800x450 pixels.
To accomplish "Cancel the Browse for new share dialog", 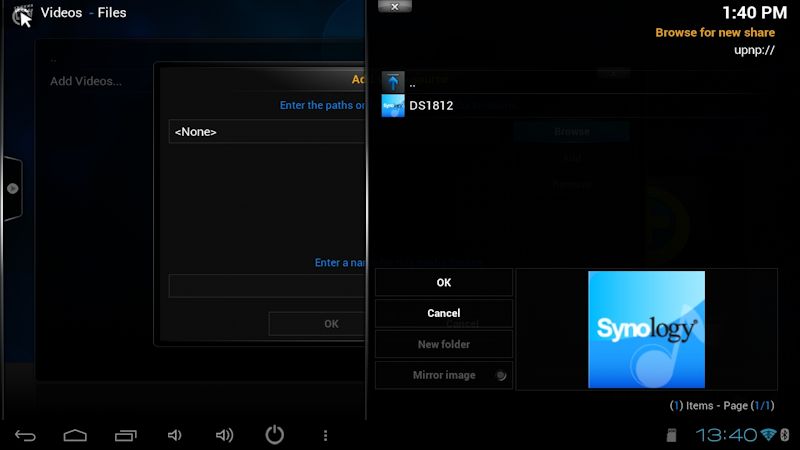I will (x=444, y=313).
